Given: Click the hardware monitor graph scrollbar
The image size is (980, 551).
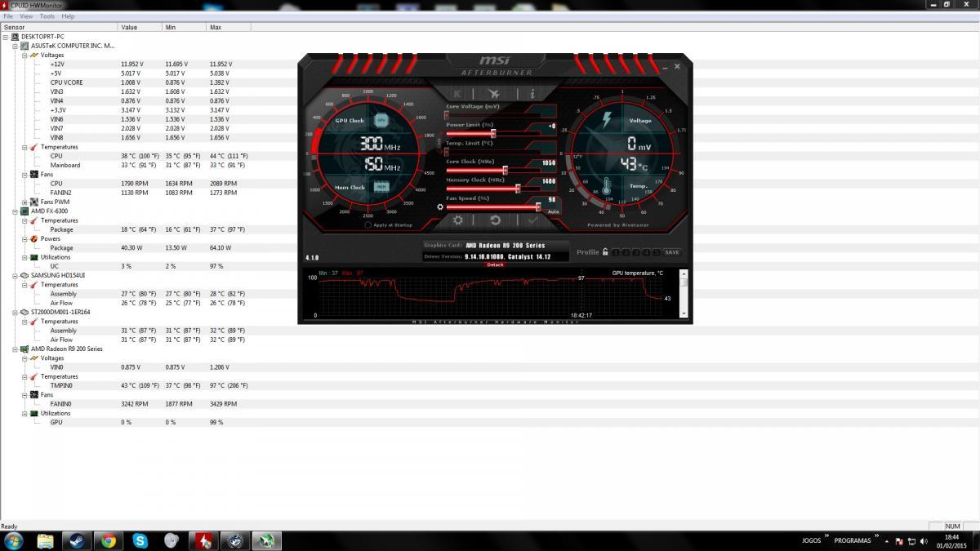Looking at the screenshot, I should [x=684, y=294].
